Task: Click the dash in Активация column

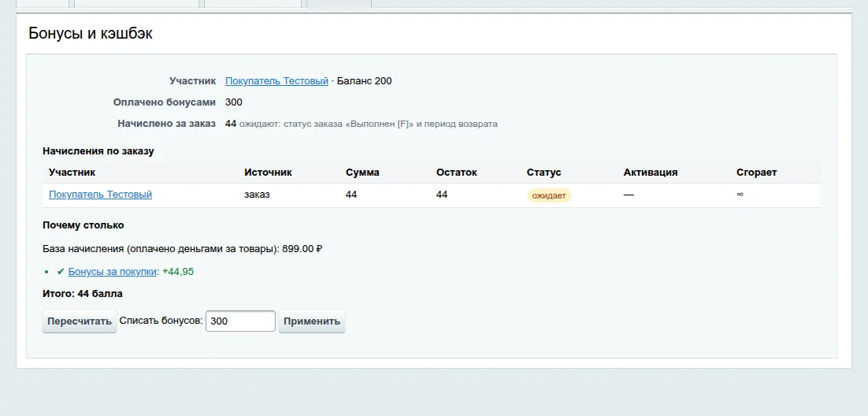Action: coord(629,195)
